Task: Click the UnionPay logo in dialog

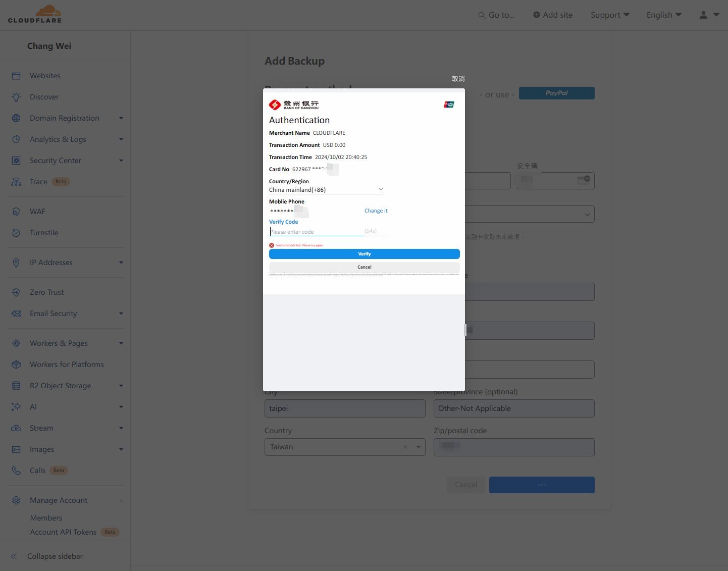Action: click(x=449, y=105)
